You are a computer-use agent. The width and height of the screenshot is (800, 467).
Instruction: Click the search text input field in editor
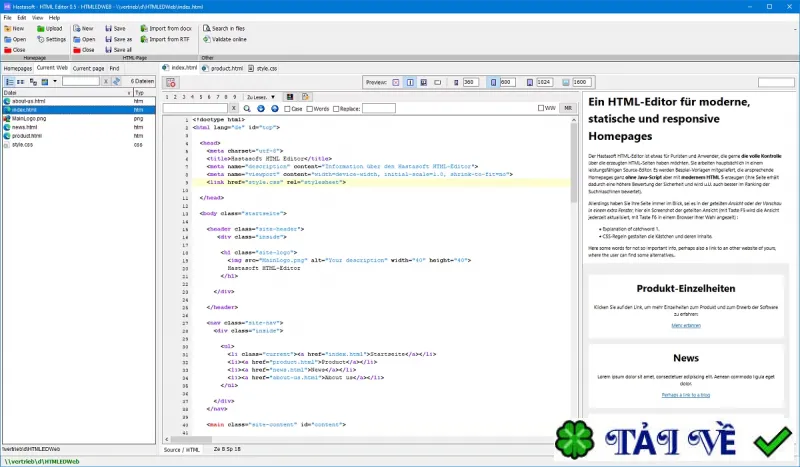click(195, 109)
